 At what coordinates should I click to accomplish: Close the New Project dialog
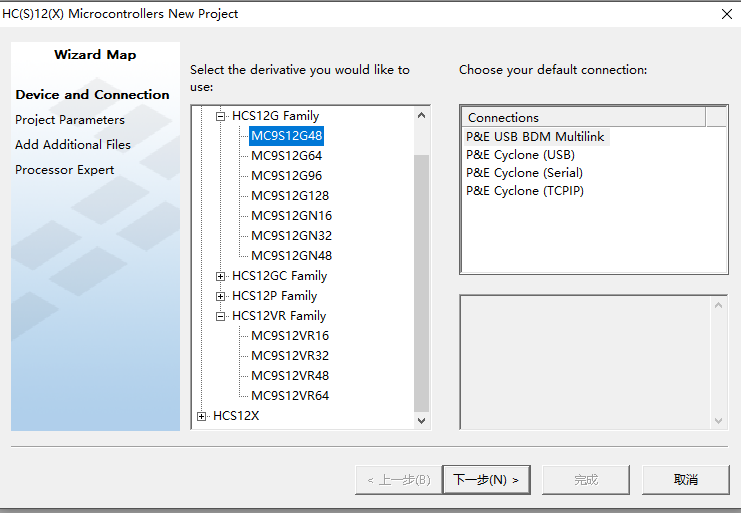[x=726, y=14]
